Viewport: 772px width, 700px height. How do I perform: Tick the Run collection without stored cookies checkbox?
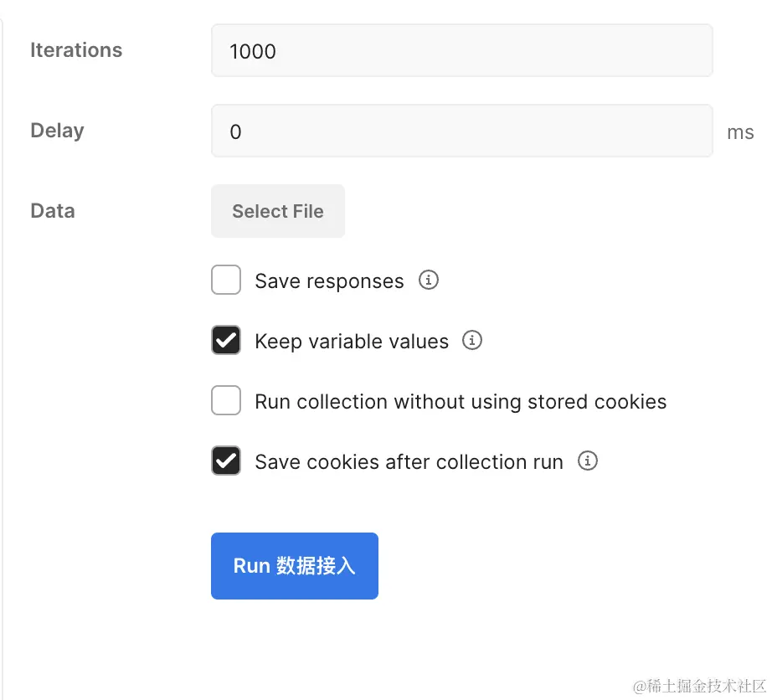tap(226, 401)
